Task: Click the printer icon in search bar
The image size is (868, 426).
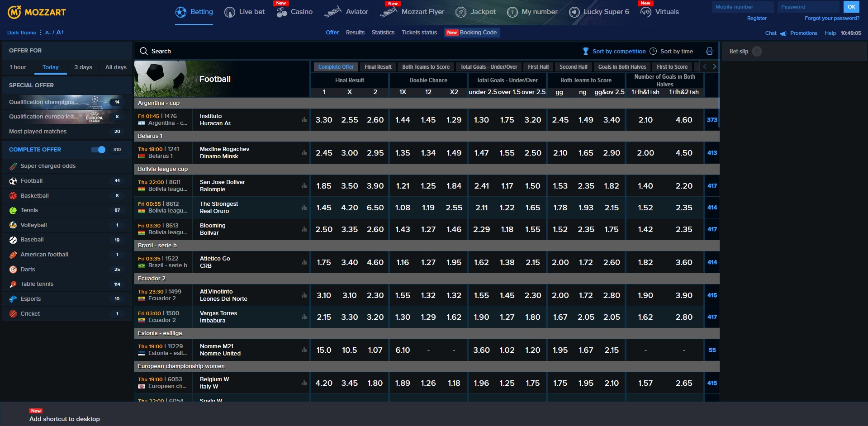Action: click(x=709, y=51)
